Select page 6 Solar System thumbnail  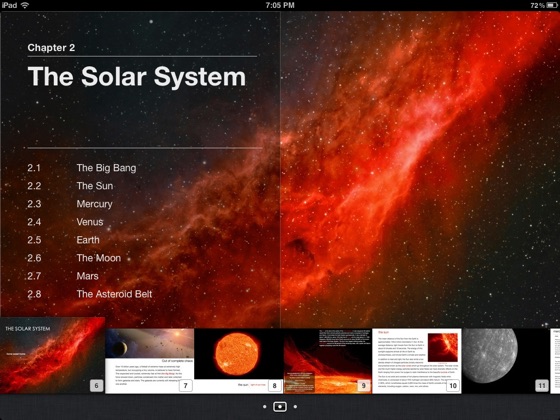tap(52, 355)
